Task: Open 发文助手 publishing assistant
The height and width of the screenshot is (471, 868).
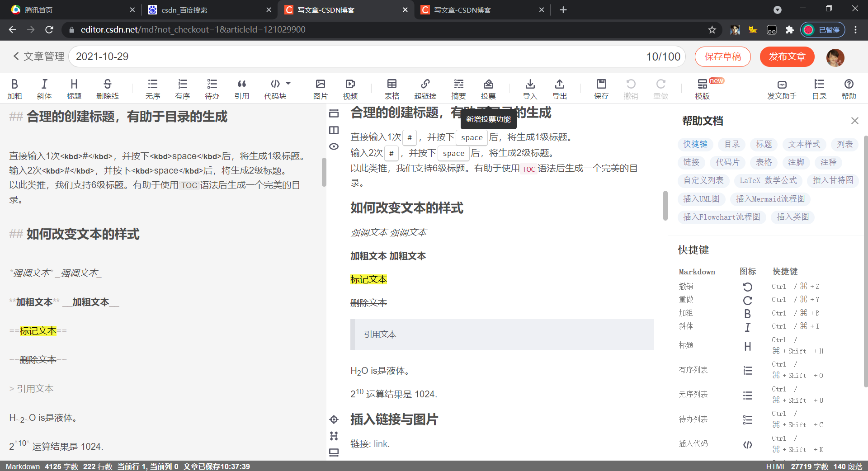Action: point(782,89)
